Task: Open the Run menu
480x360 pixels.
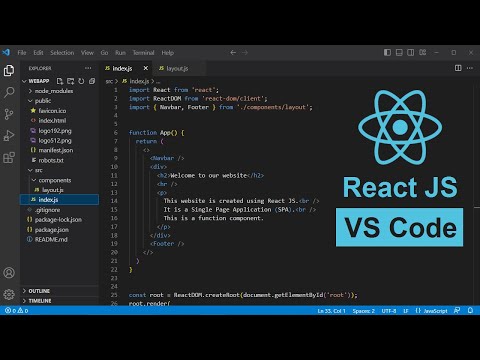Action: tap(120, 53)
